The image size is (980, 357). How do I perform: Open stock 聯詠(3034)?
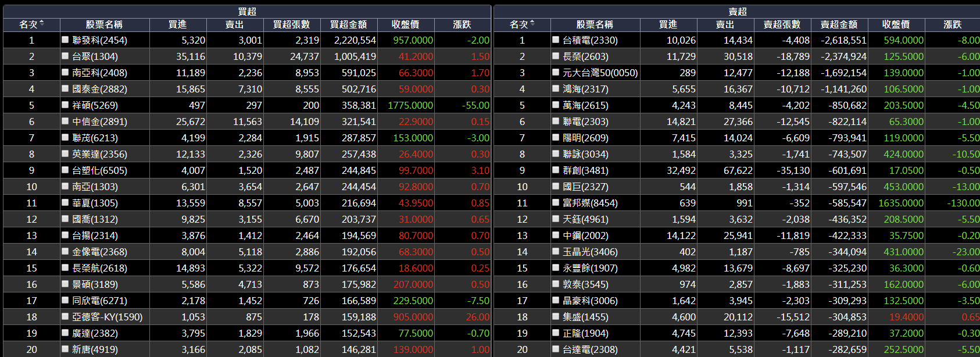(585, 154)
